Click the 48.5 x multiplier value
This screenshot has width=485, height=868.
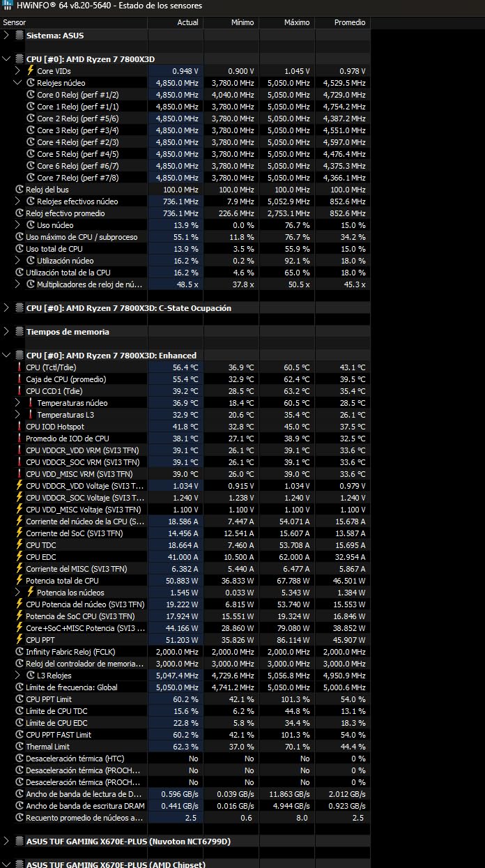click(x=187, y=284)
